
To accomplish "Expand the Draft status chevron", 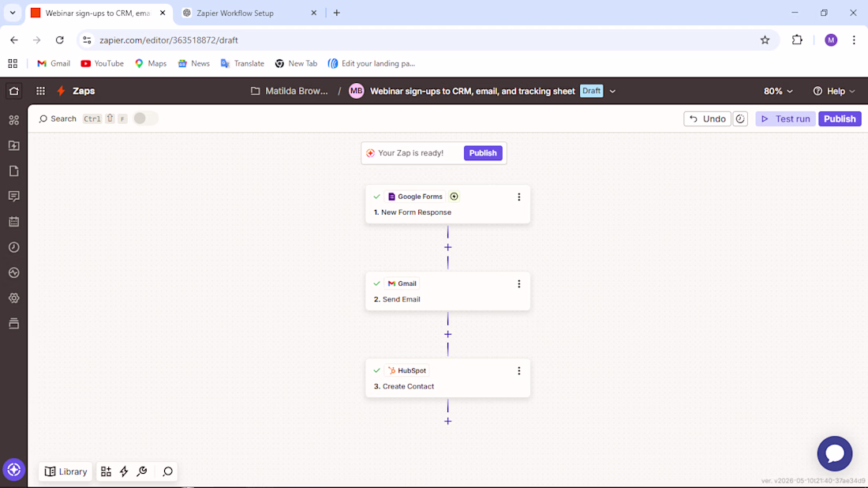I will coord(612,91).
